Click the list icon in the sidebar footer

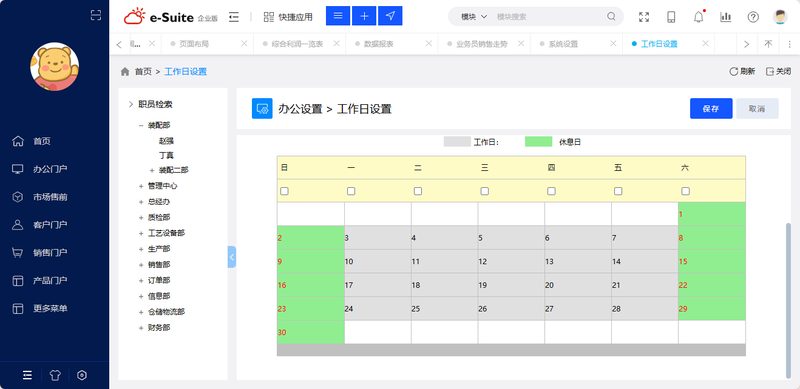pyautogui.click(x=28, y=375)
